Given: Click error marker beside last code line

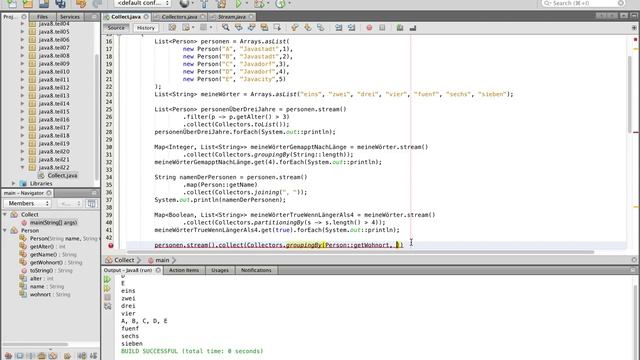Looking at the screenshot, I should click(x=111, y=245).
